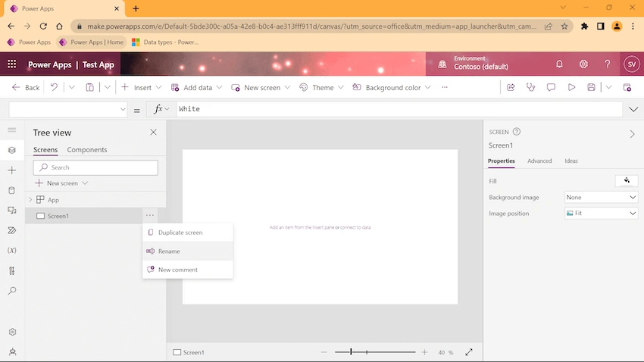Click the SV account avatar
Viewport: 644px width, 362px height.
coord(632,64)
